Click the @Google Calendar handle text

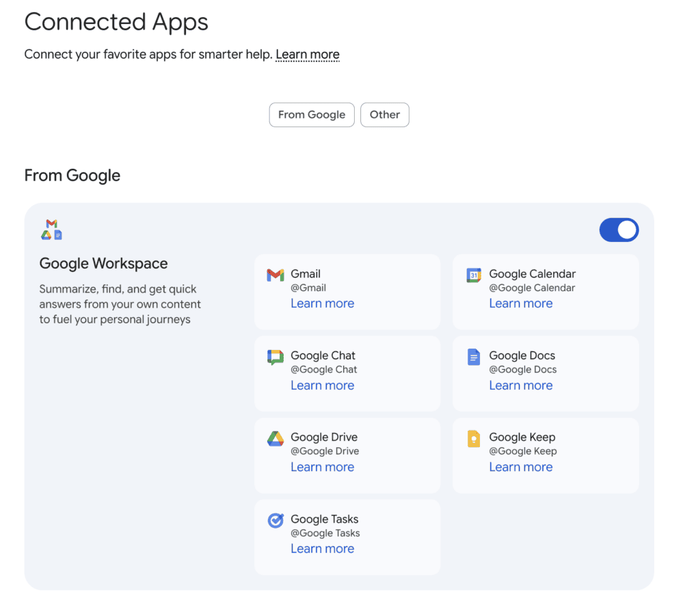pyautogui.click(x=532, y=288)
